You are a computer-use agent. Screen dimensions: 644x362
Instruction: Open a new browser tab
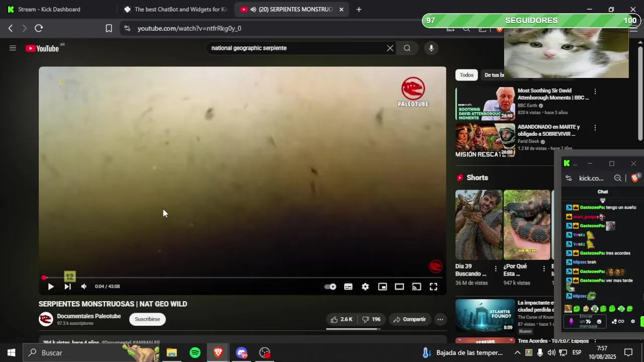pyautogui.click(x=359, y=9)
